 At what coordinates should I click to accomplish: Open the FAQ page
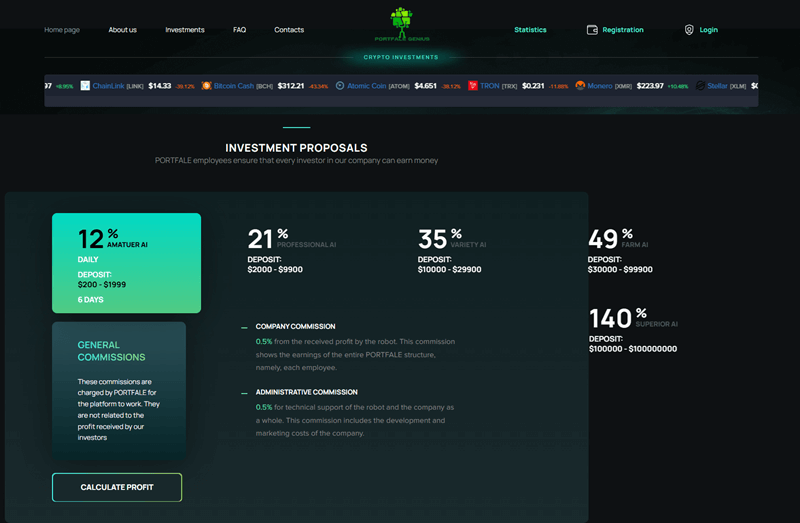click(x=239, y=30)
